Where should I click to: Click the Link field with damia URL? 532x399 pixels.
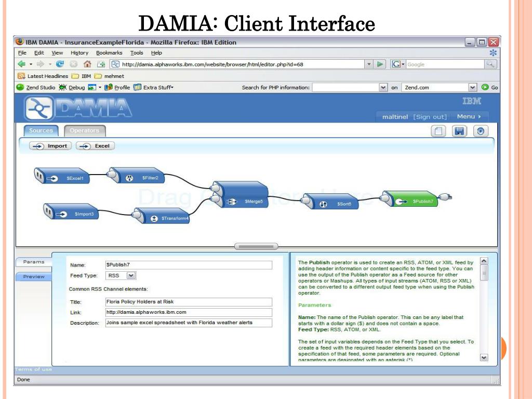click(x=189, y=312)
